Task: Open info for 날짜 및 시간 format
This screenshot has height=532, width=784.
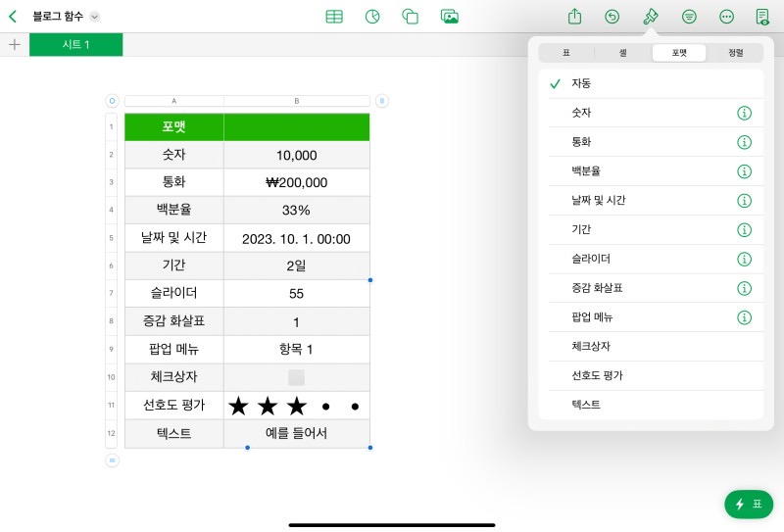Action: tap(744, 201)
